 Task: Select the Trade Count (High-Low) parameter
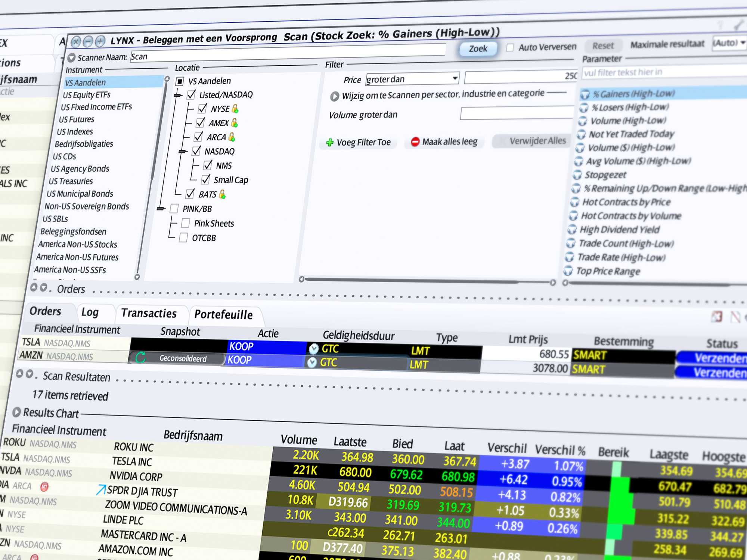[626, 243]
